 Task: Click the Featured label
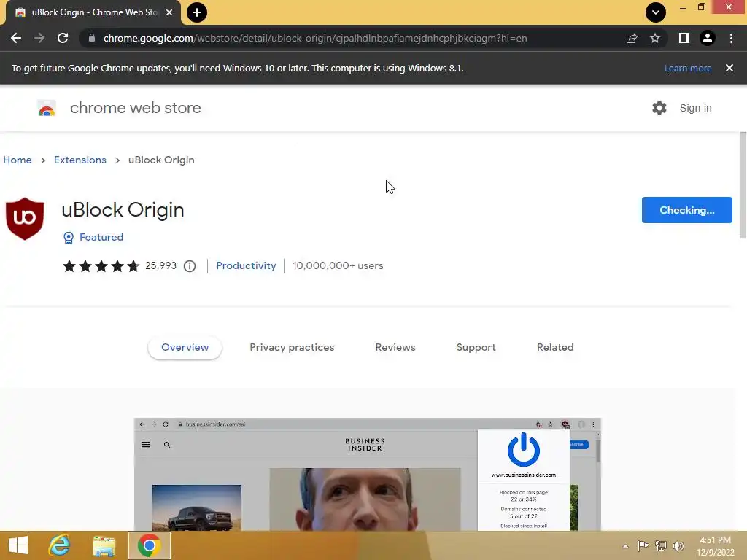click(101, 237)
